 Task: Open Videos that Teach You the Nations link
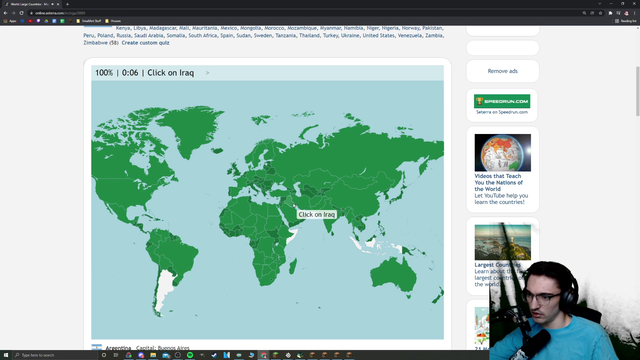[x=498, y=182]
